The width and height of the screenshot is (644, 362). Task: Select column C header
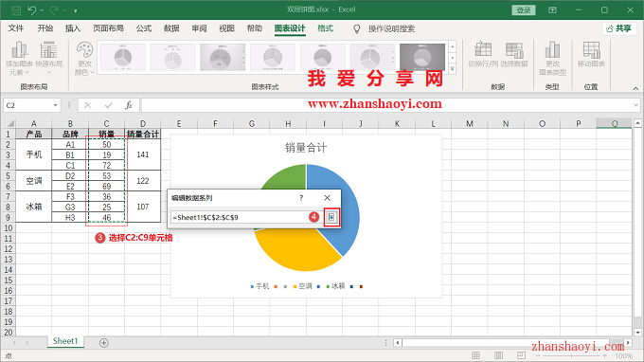pos(106,123)
